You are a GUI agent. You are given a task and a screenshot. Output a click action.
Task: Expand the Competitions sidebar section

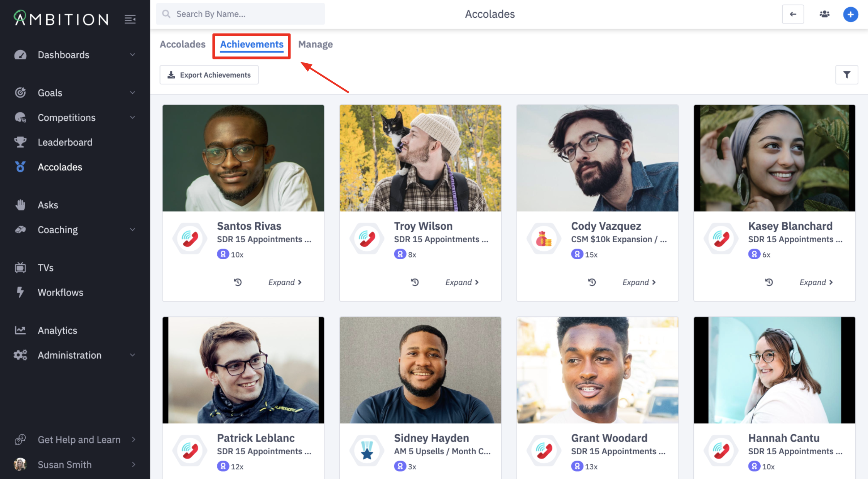pos(132,117)
